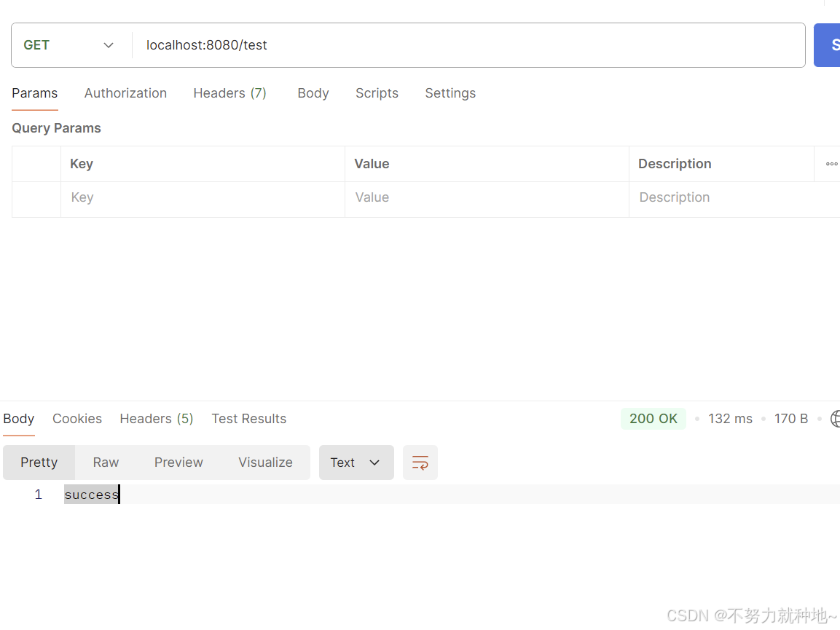Open the Headers (7) request tab
This screenshot has height=630, width=840.
point(229,93)
